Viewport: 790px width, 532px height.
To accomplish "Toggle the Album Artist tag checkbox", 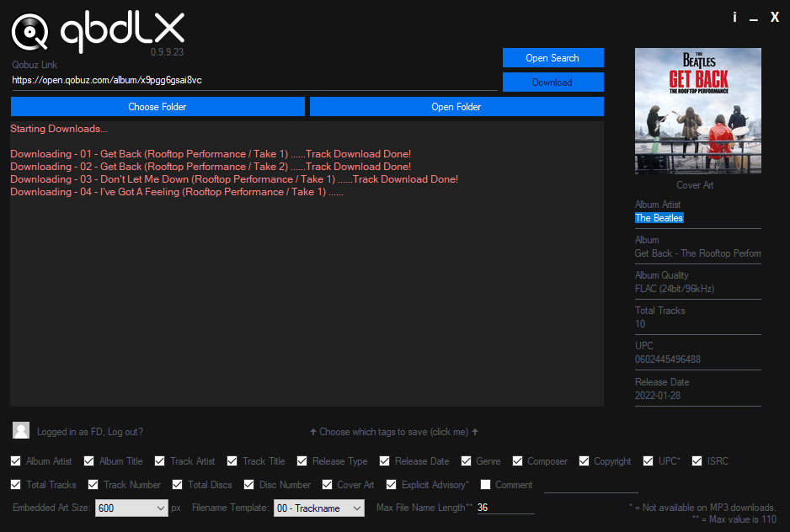I will [16, 461].
